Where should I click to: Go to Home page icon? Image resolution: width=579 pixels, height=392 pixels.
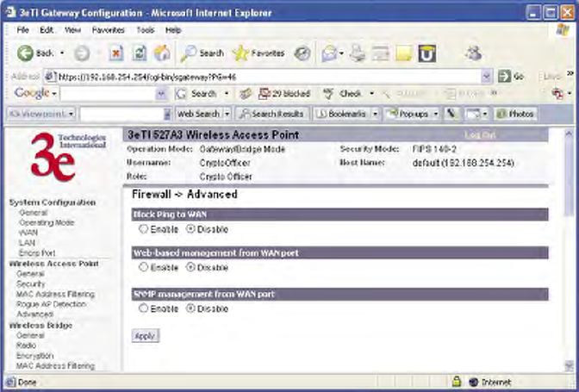pyautogui.click(x=162, y=53)
